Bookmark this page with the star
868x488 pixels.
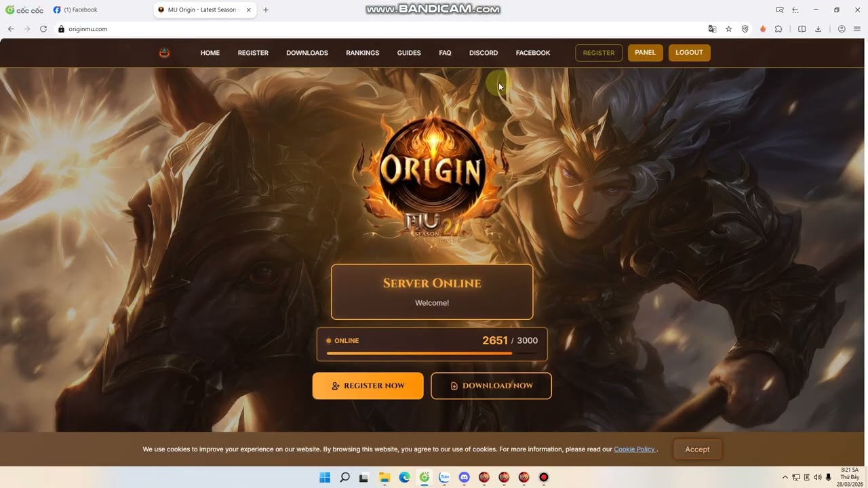pos(729,29)
